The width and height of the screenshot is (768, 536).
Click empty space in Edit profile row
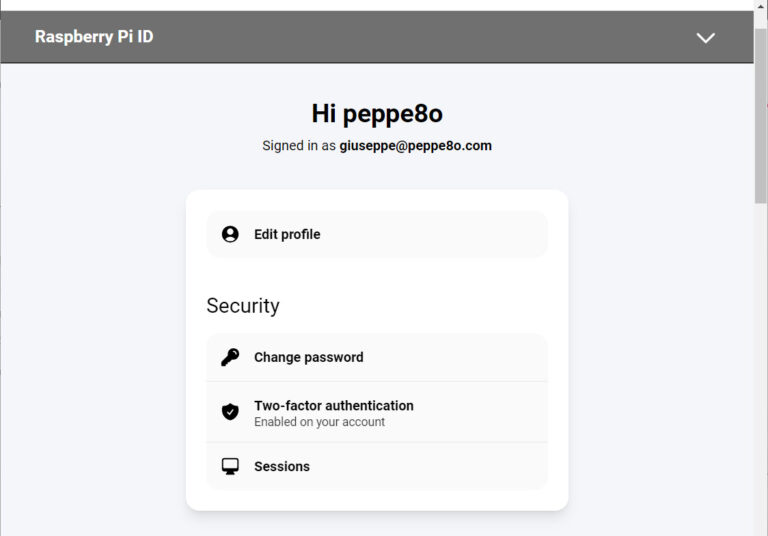click(x=450, y=234)
